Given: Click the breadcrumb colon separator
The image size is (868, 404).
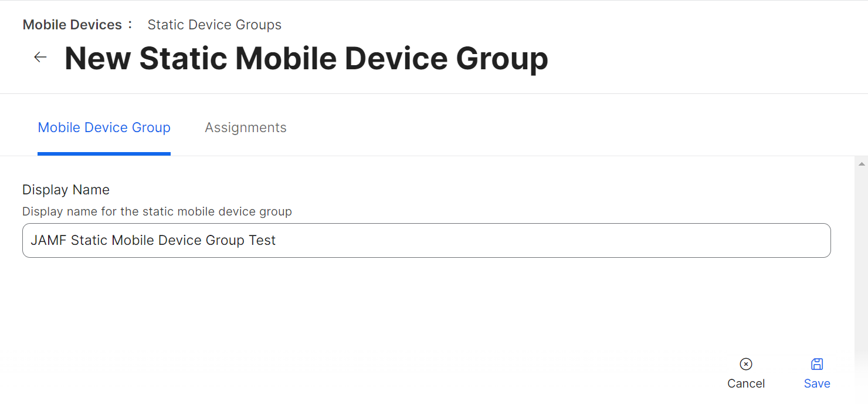Looking at the screenshot, I should coord(130,25).
